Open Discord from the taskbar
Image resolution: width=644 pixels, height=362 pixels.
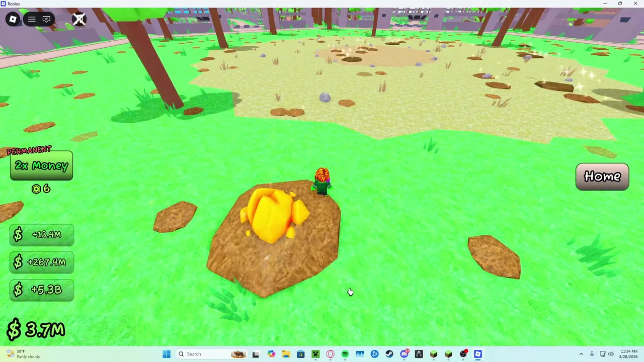[x=404, y=354]
